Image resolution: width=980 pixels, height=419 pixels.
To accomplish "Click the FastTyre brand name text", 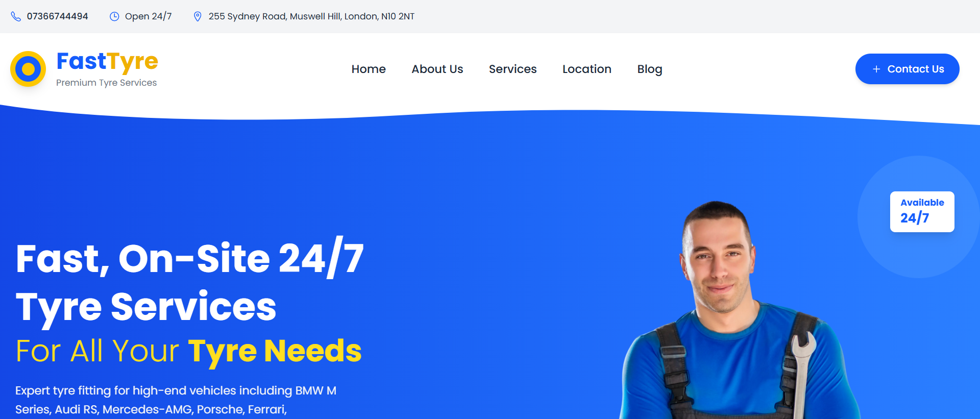I will pyautogui.click(x=107, y=62).
